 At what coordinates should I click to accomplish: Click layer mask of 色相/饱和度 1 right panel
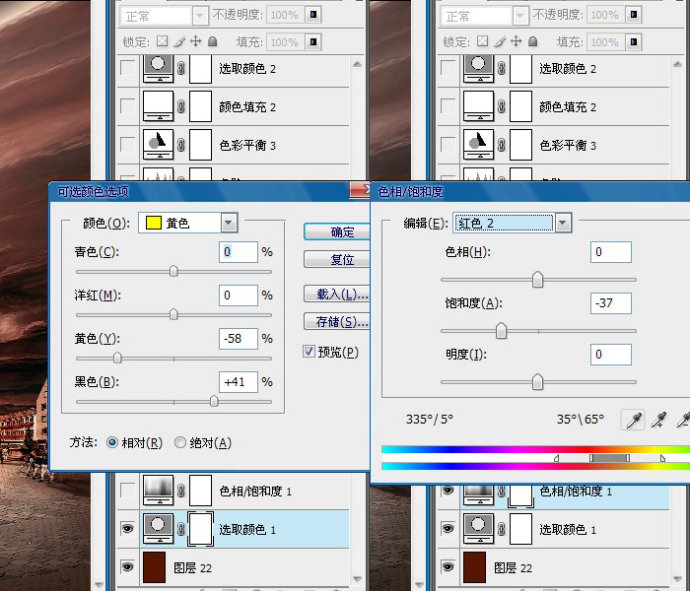[521, 496]
